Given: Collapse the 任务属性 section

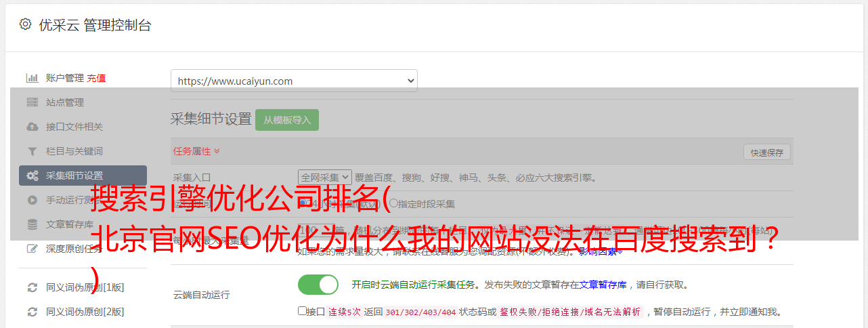Looking at the screenshot, I should pyautogui.click(x=196, y=151).
